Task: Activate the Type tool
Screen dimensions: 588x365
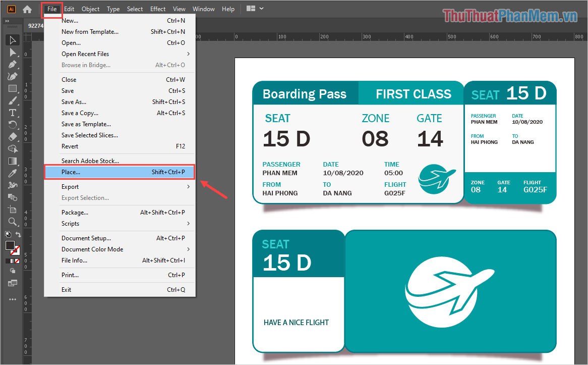Action: coord(13,113)
